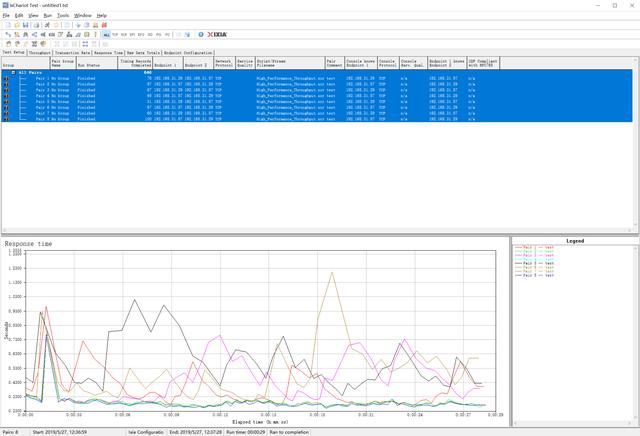
Task: Click the Pair 1 row status icon
Action: tap(6, 77)
